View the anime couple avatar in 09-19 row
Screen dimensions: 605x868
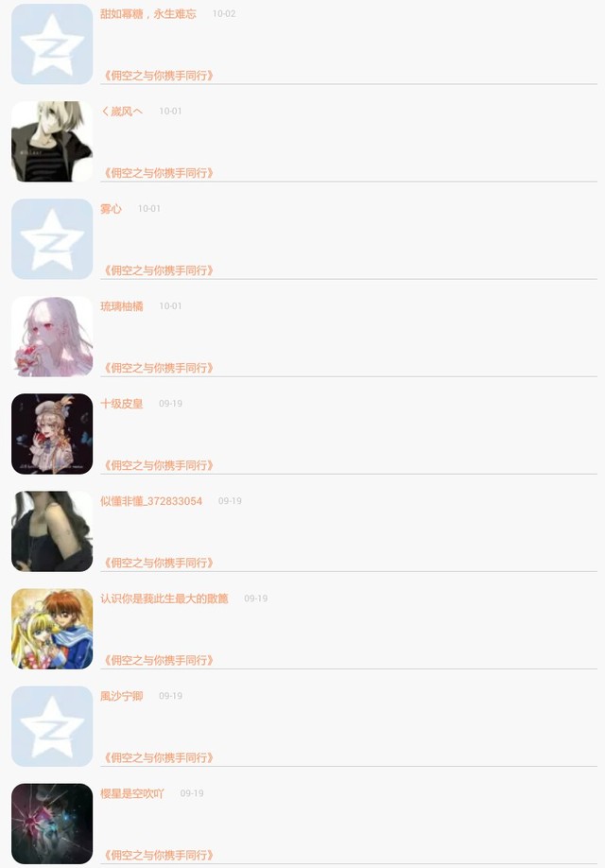pyautogui.click(x=52, y=629)
